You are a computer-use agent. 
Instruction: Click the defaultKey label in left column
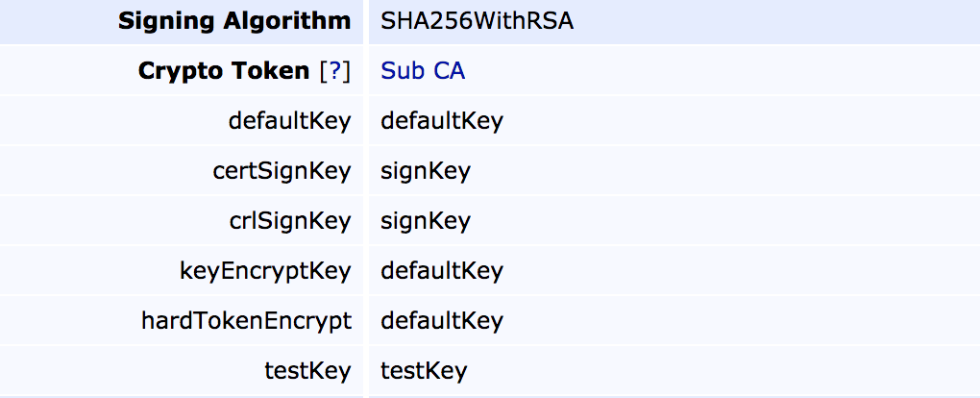coord(289,121)
